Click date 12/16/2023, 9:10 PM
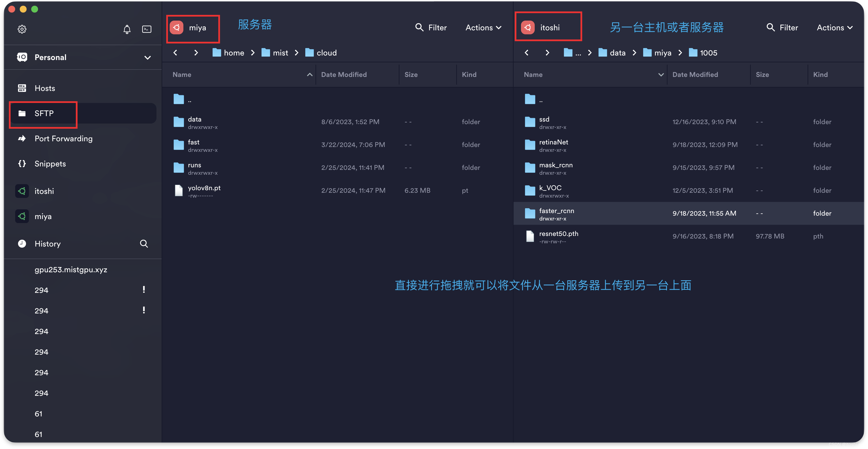Image resolution: width=868 pixels, height=449 pixels. point(704,122)
